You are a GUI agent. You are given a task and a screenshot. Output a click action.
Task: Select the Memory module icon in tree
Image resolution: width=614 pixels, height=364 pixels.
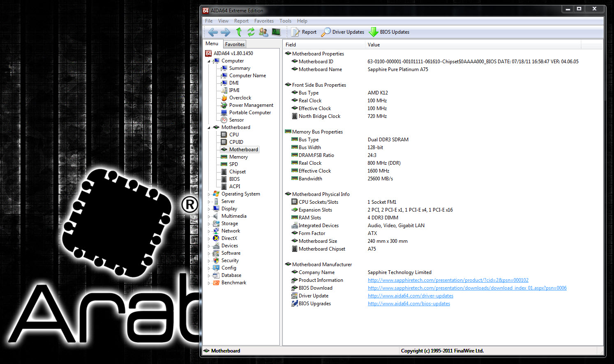coord(224,157)
